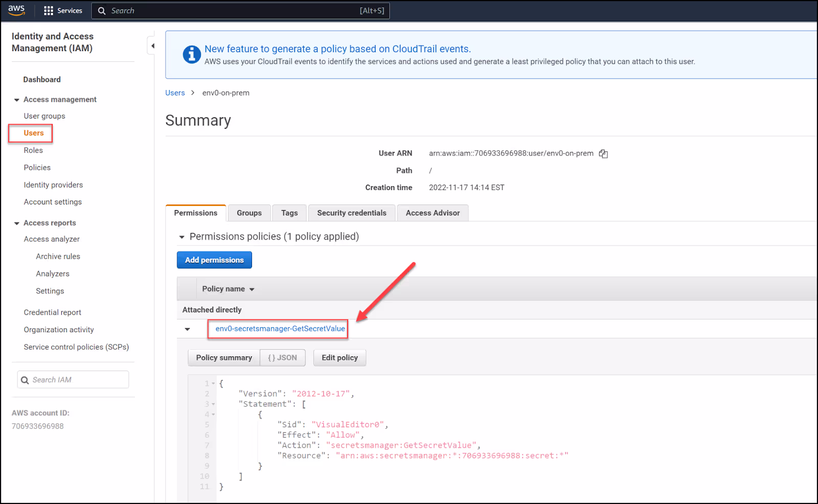
Task: Switch to the Groups tab
Action: 249,213
